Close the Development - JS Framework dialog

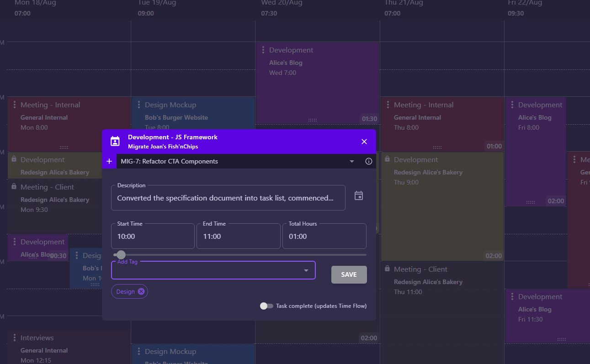(x=364, y=142)
